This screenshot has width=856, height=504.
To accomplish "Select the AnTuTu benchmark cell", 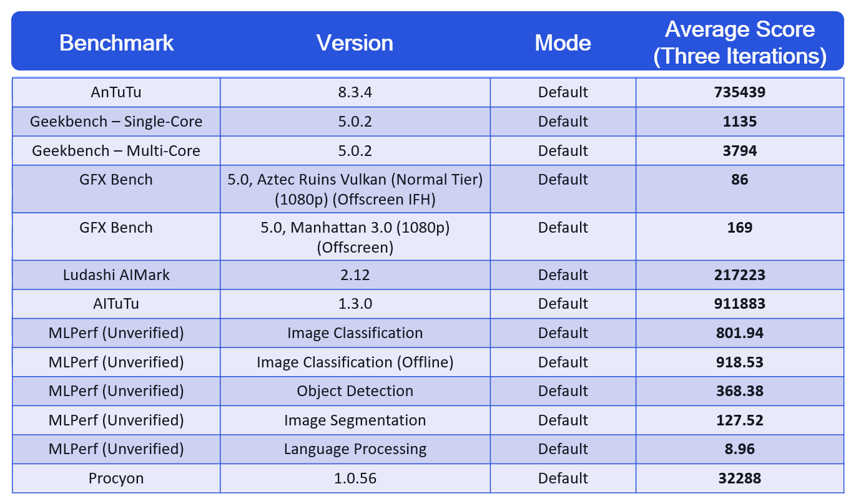I will coord(116,92).
